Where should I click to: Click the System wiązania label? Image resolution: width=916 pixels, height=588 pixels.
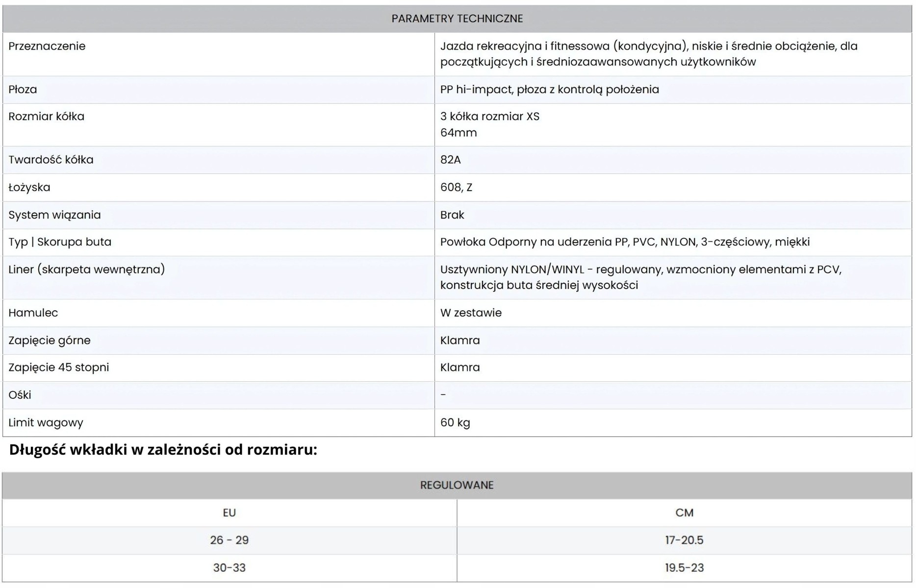click(x=54, y=215)
